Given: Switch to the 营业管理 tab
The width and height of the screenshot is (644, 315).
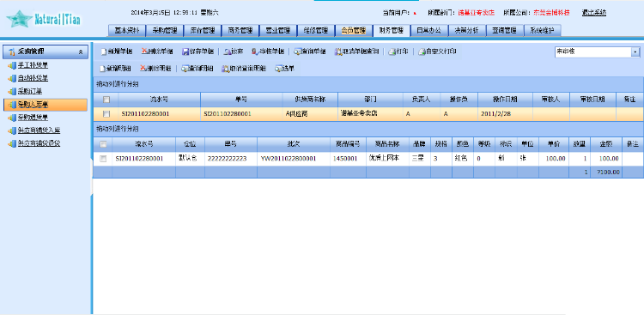Looking at the screenshot, I should pyautogui.click(x=278, y=30).
